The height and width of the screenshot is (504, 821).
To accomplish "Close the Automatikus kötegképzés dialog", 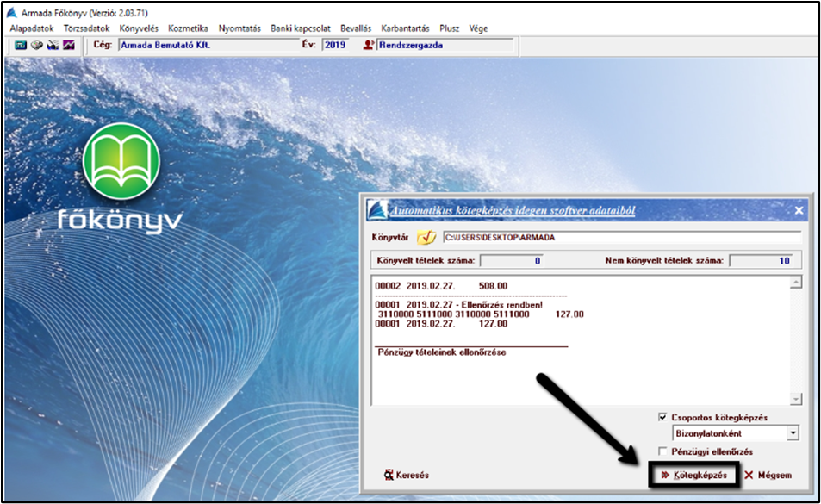I will (x=799, y=210).
